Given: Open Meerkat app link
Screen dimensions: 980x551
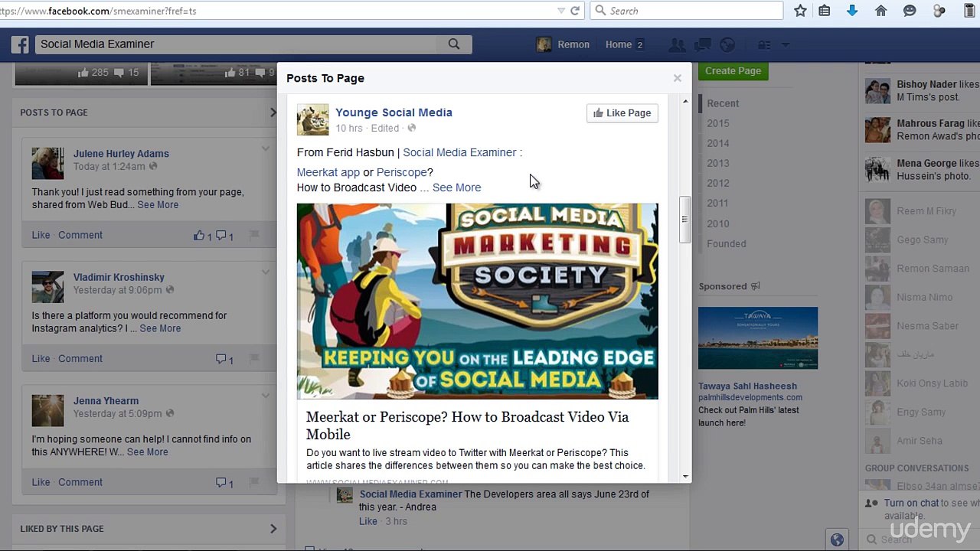Looking at the screenshot, I should (x=328, y=172).
